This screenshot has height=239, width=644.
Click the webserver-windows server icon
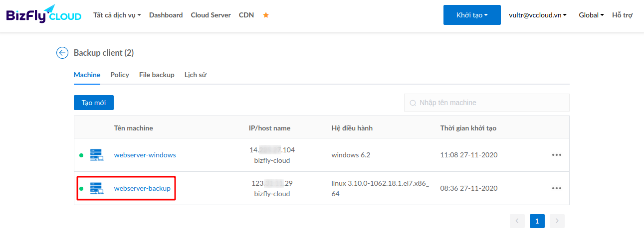pos(97,155)
